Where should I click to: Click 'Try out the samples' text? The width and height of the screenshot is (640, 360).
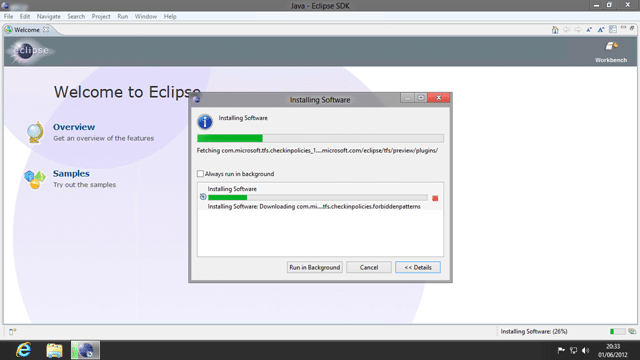84,185
